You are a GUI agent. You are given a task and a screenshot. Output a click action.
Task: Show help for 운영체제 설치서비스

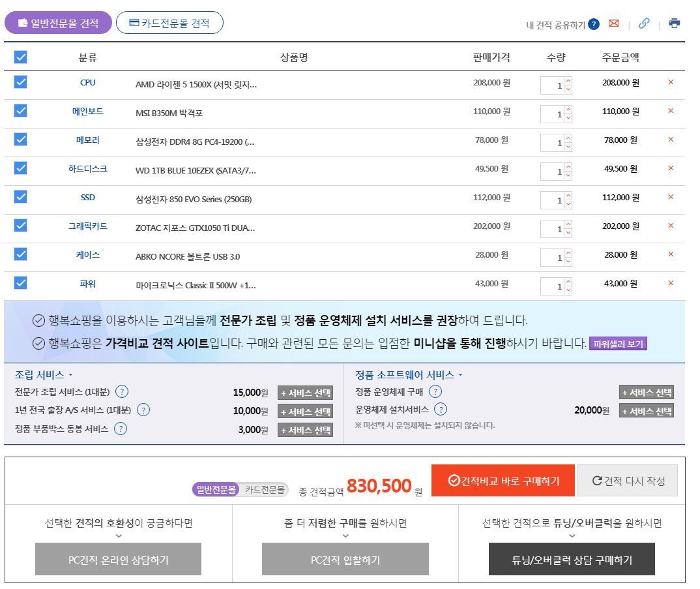[x=441, y=410]
